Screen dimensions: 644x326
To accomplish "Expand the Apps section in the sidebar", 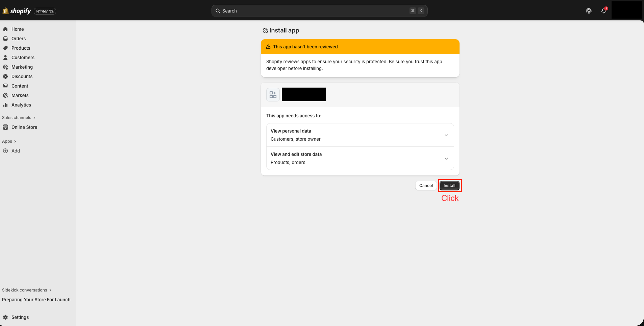I will 9,141.
